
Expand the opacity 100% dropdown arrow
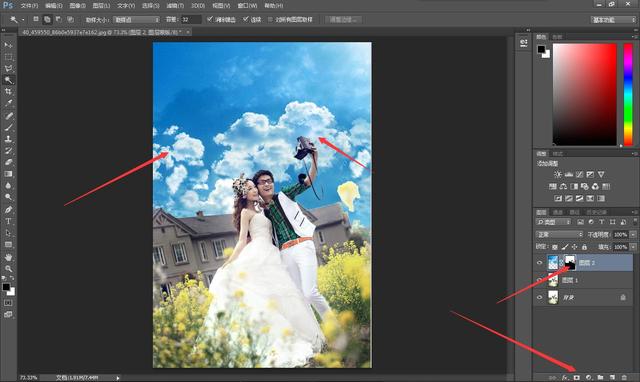click(633, 234)
